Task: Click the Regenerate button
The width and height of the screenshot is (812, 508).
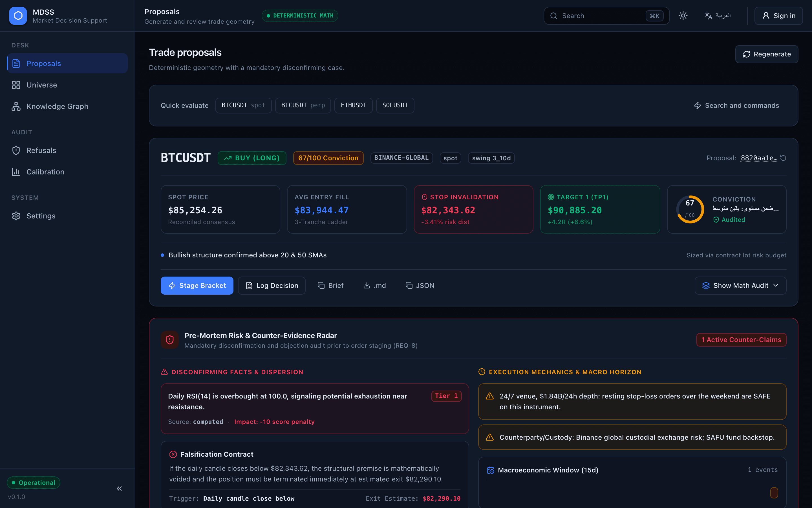Action: (x=767, y=54)
